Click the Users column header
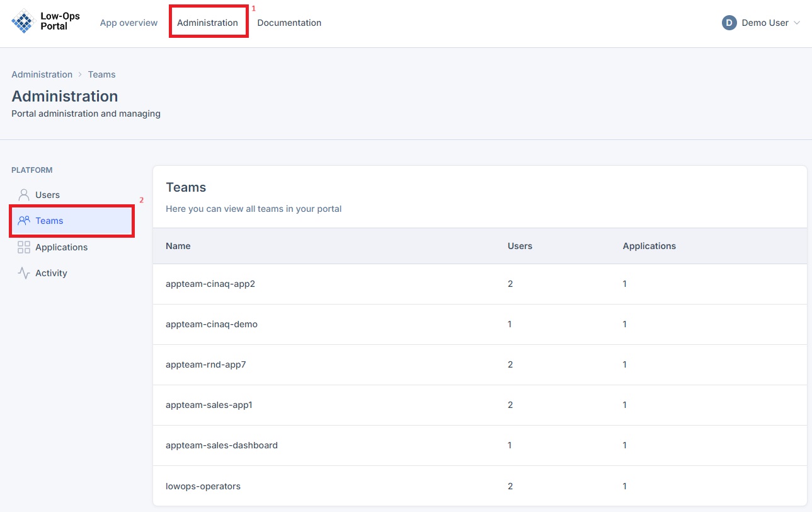 coord(520,246)
